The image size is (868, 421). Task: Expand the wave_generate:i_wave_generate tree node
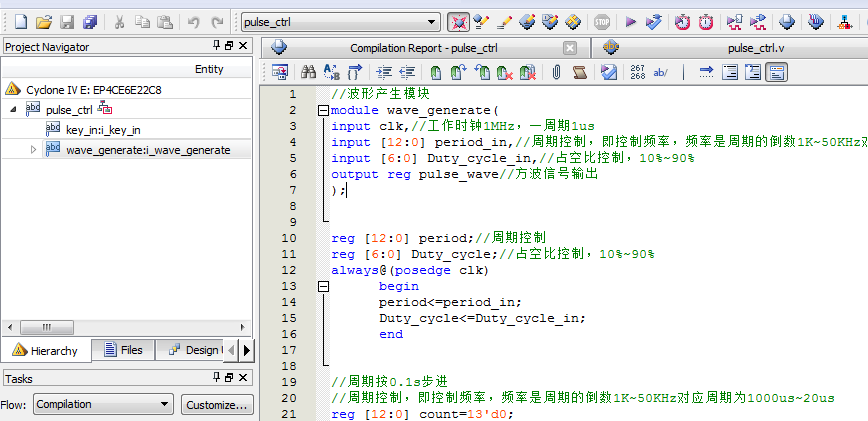[33, 150]
